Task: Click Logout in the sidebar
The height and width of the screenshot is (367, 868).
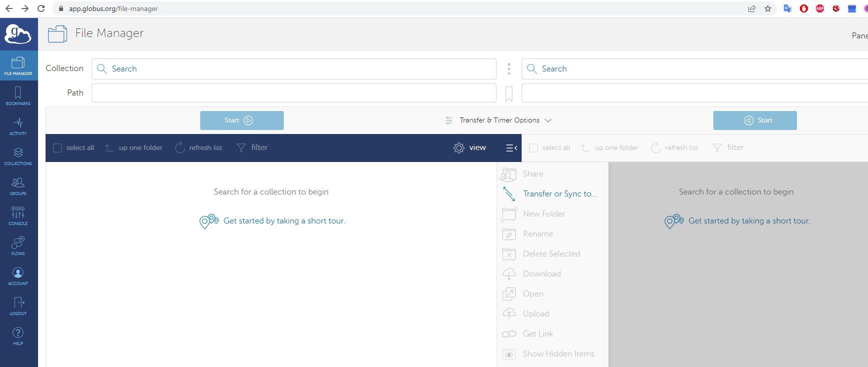Action: [18, 305]
